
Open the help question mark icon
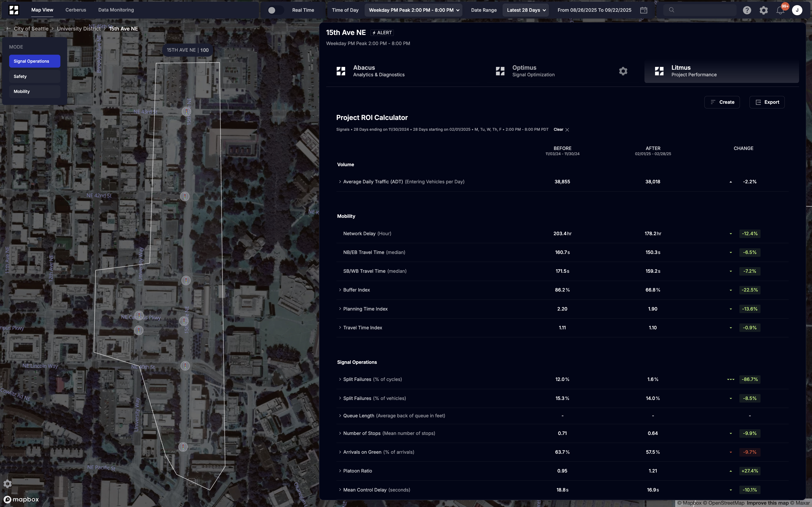(747, 10)
